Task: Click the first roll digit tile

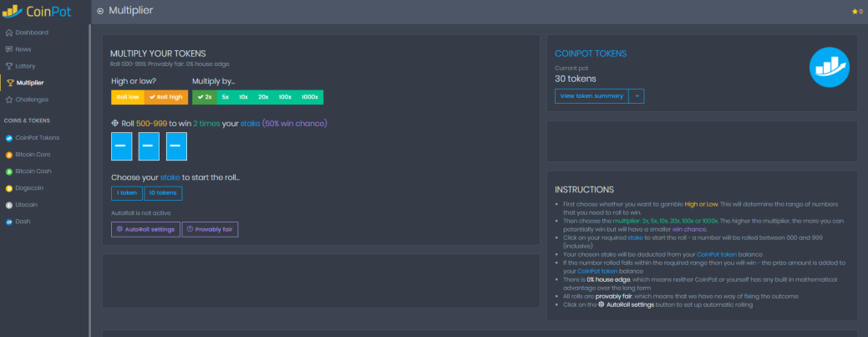Action: (x=122, y=146)
